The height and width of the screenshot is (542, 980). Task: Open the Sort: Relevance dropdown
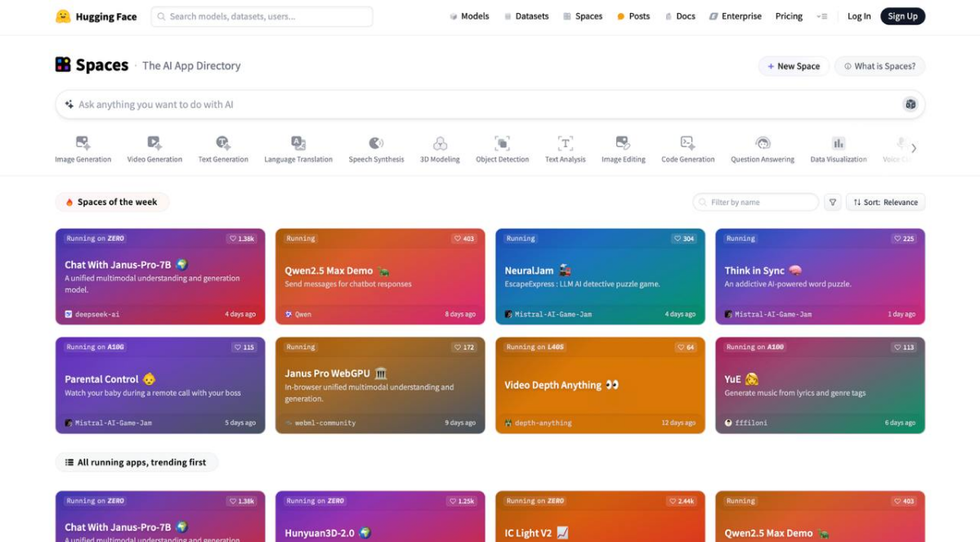coord(885,202)
